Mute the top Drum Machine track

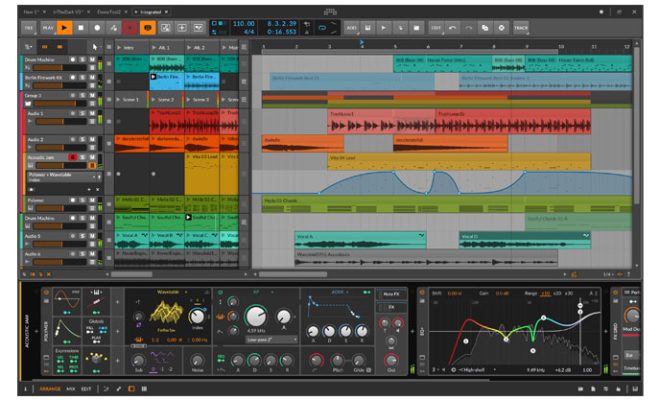pyautogui.click(x=92, y=60)
